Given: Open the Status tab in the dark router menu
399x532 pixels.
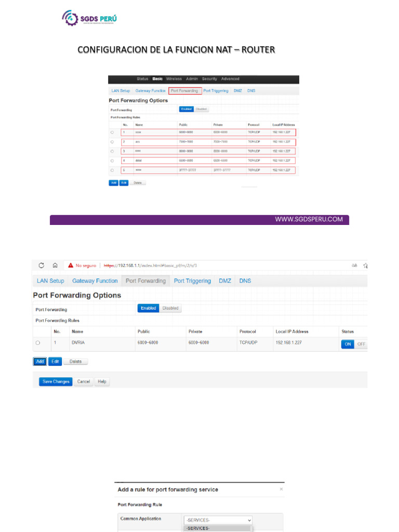Looking at the screenshot, I should (142, 79).
